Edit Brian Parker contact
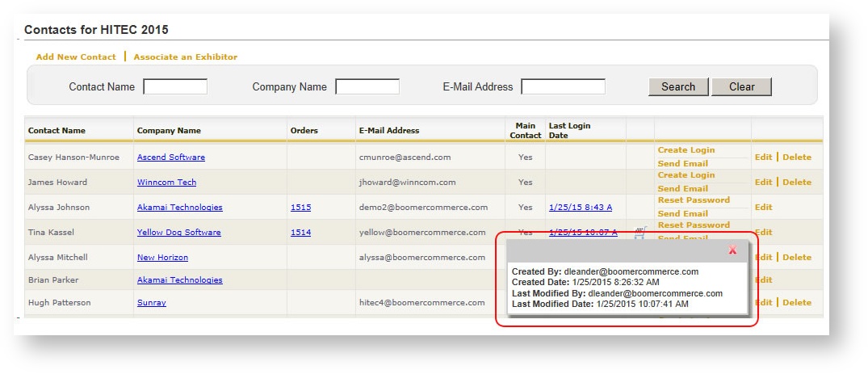 [763, 279]
